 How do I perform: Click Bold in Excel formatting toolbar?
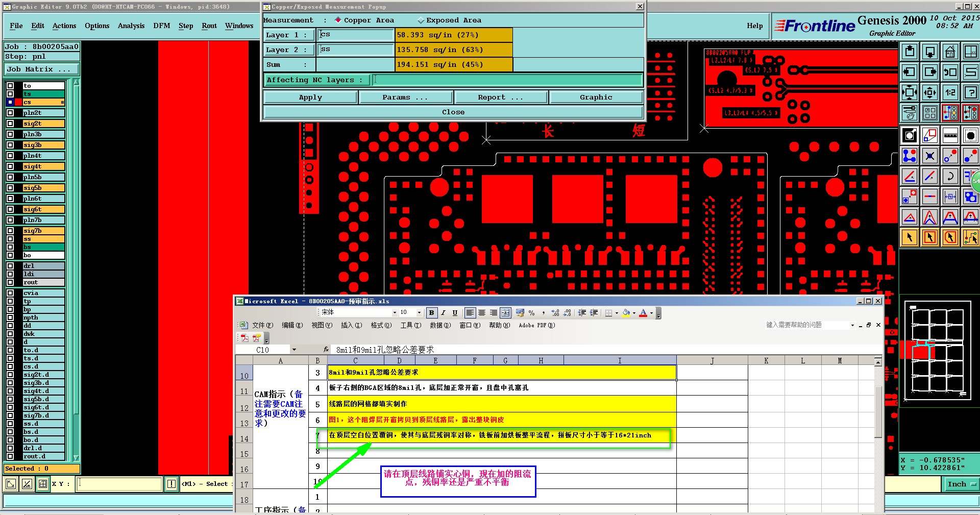click(431, 312)
